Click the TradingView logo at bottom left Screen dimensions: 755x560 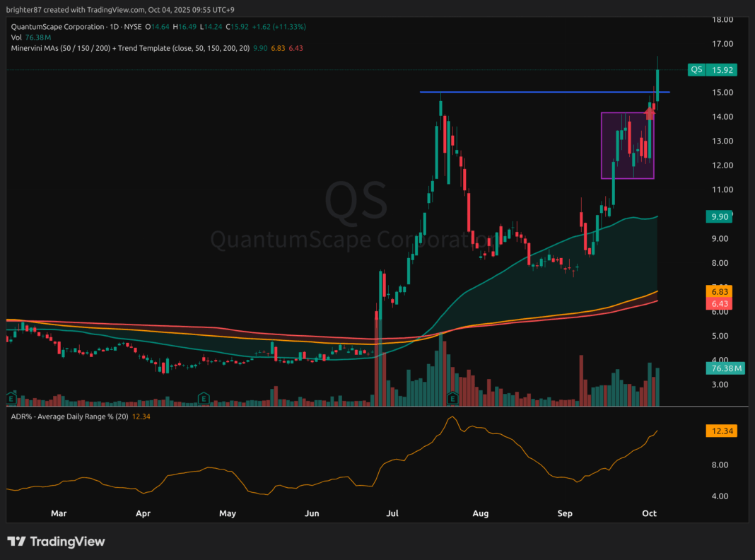(x=56, y=542)
